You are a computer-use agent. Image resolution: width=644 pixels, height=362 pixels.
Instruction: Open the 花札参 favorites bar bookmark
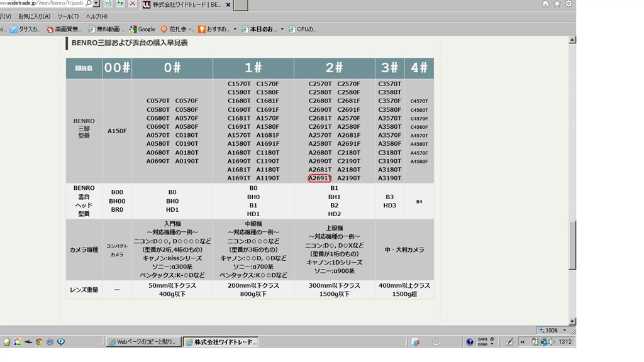click(177, 29)
